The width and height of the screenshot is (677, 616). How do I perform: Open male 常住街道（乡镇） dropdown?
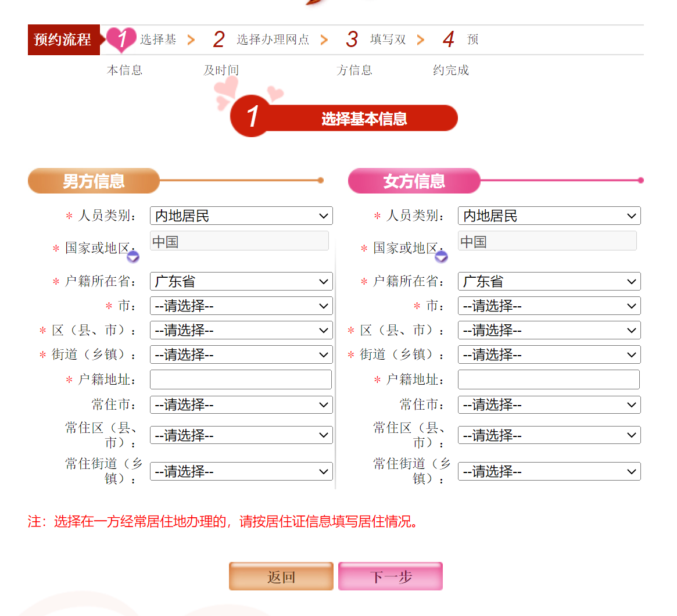click(241, 471)
